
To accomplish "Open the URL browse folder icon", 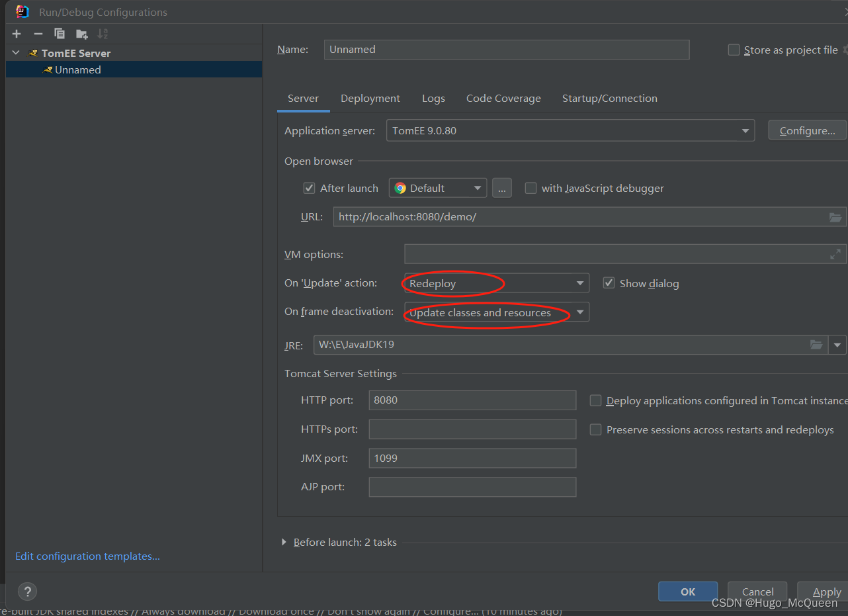I will (835, 217).
